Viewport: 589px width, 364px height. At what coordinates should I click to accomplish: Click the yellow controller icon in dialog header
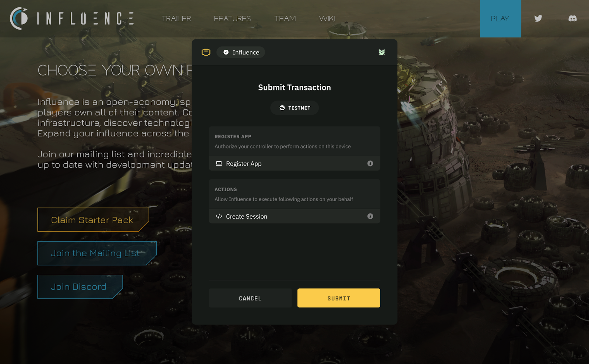(206, 52)
